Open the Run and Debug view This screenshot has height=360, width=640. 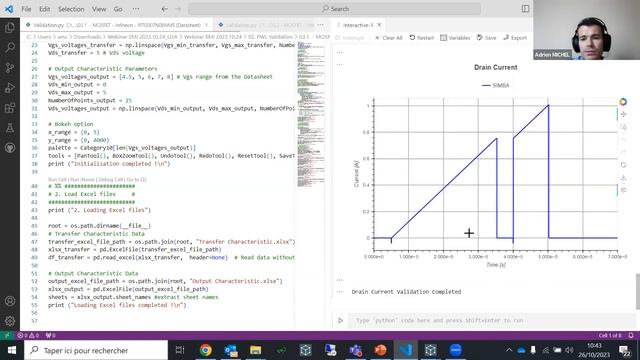click(x=10, y=88)
